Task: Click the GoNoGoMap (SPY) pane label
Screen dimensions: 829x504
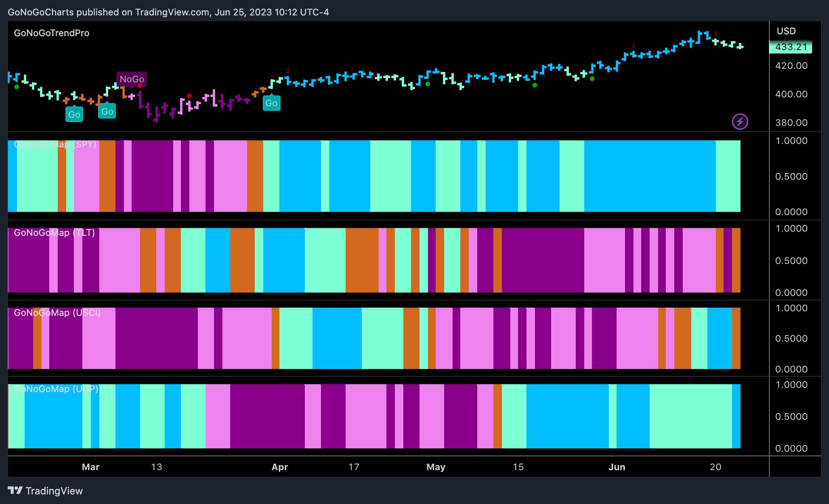Action: (55, 144)
